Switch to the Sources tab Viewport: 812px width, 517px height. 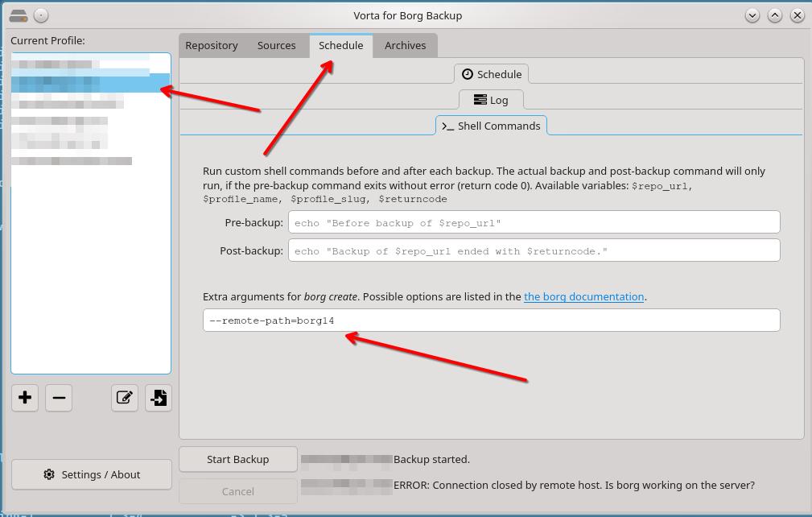click(277, 46)
